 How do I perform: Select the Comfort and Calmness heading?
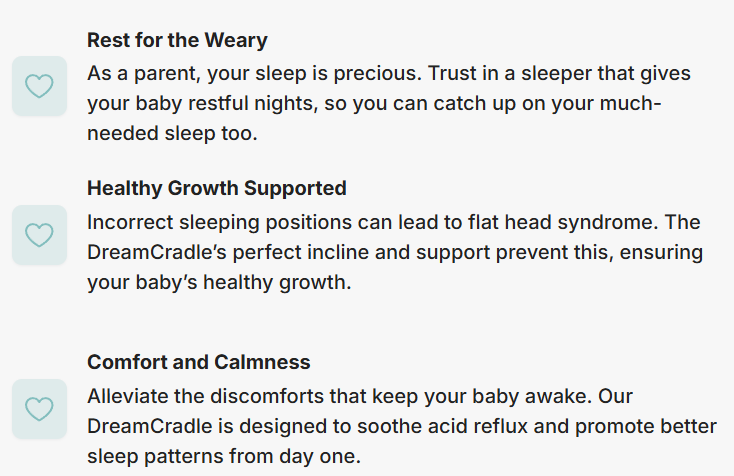[x=199, y=362]
